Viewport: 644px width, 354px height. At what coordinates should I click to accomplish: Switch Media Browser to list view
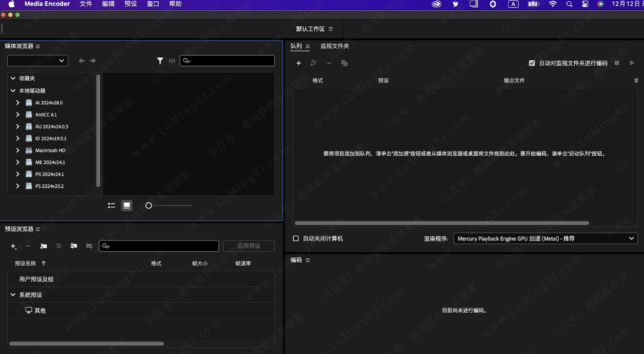(x=111, y=205)
